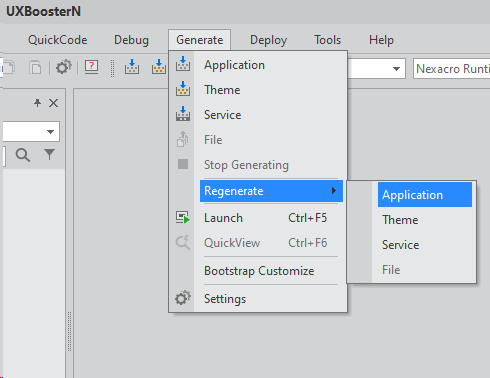Choose Application in the Generate menu
The image size is (490, 378).
click(258, 65)
